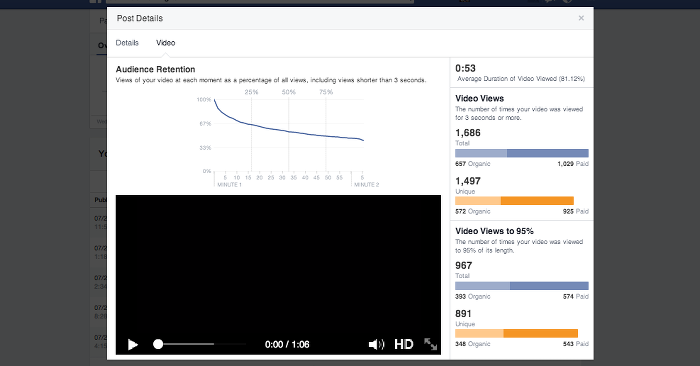This screenshot has width=700, height=366.
Task: Switch to the Details tab
Action: [x=127, y=43]
